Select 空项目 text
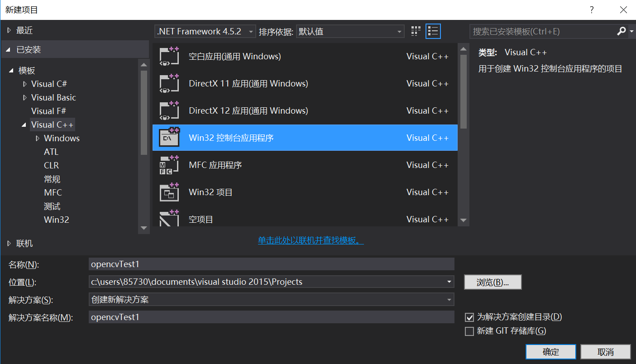The width and height of the screenshot is (636, 364). [201, 220]
